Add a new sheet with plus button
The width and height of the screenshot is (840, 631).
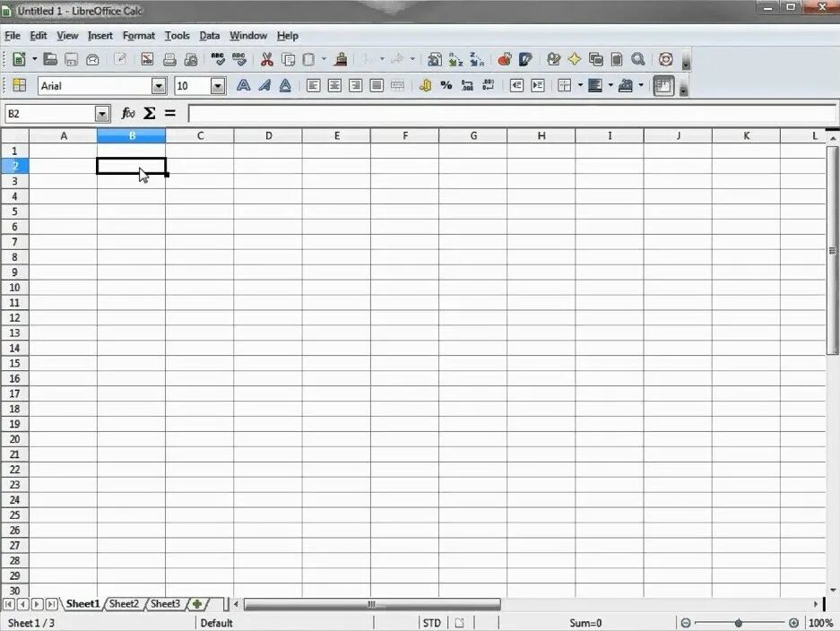(197, 604)
